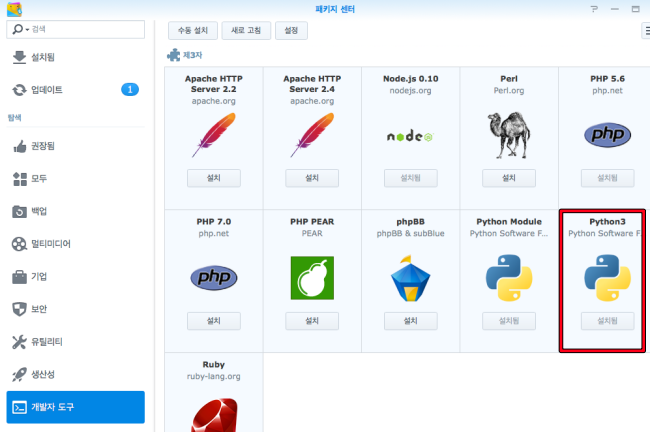
Task: Click the Apache HTTP Server 2.2 feather icon
Action: click(213, 135)
